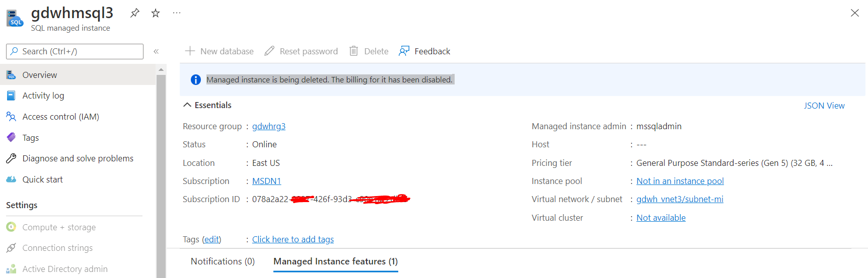
Task: Close the gdwhmsql3 blade
Action: click(x=855, y=13)
